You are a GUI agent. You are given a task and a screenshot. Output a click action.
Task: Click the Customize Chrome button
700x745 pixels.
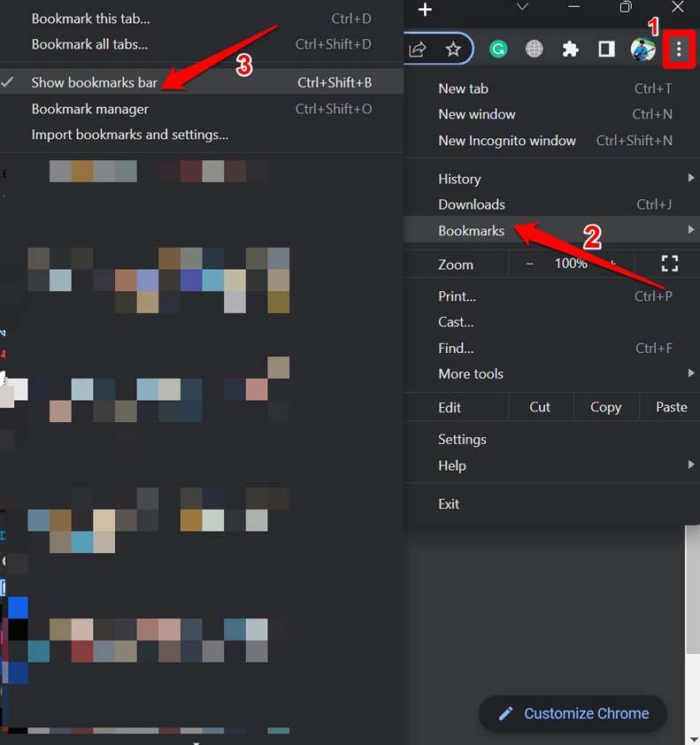[x=573, y=713]
